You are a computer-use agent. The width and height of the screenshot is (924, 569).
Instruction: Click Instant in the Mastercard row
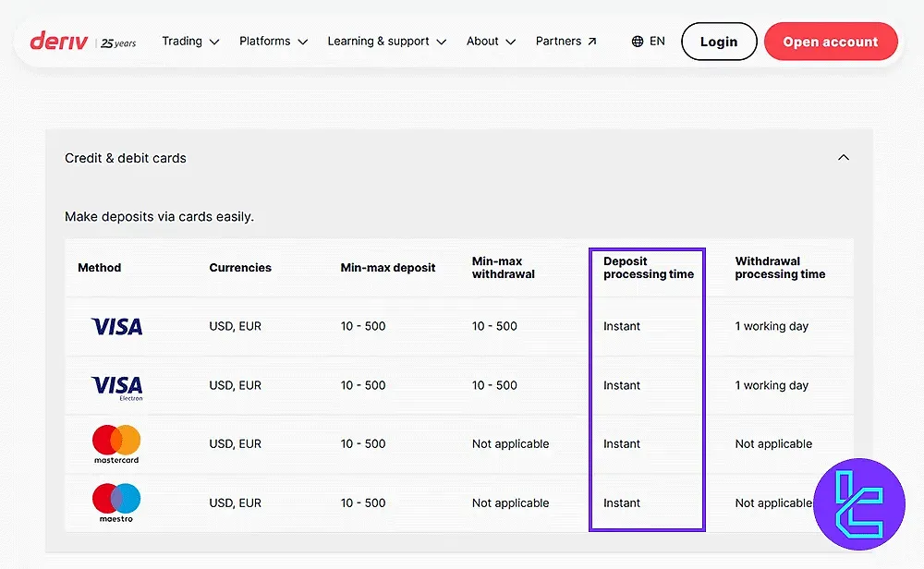(x=622, y=444)
